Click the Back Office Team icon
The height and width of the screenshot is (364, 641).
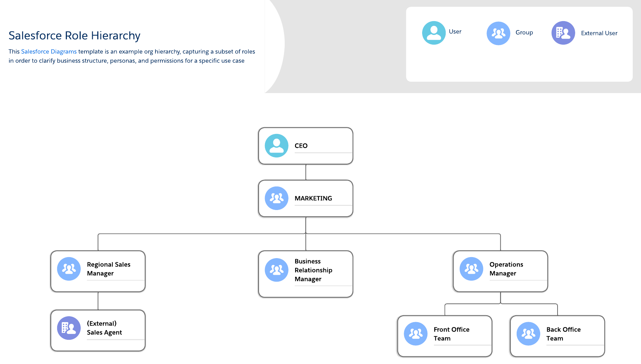coord(528,334)
